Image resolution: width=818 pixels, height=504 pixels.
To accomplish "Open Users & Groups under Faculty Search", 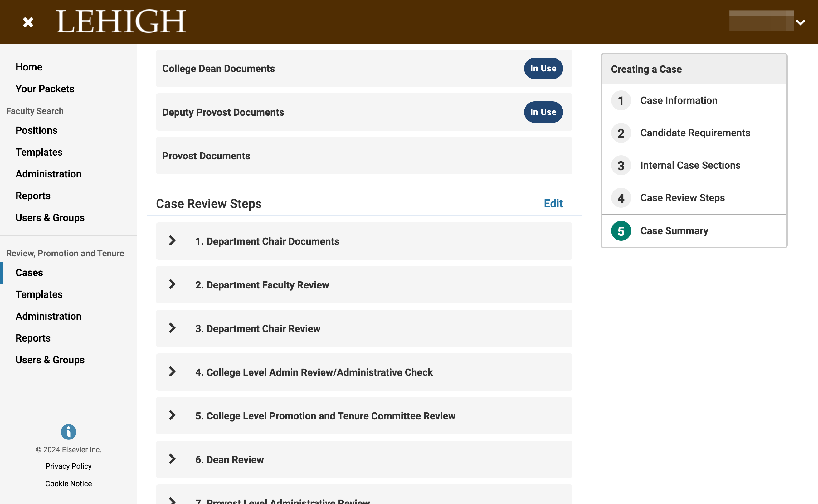I will click(x=50, y=218).
